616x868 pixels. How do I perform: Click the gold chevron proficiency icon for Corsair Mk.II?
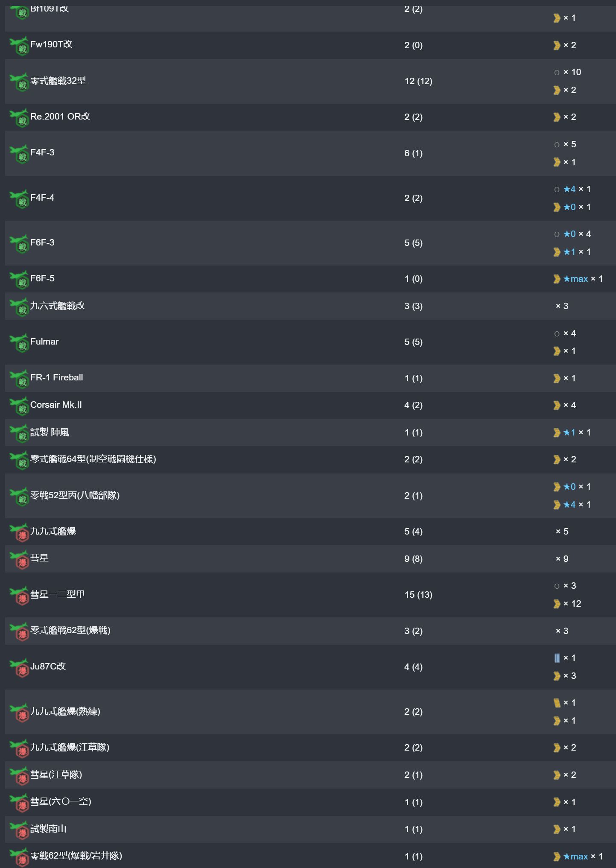pyautogui.click(x=557, y=405)
